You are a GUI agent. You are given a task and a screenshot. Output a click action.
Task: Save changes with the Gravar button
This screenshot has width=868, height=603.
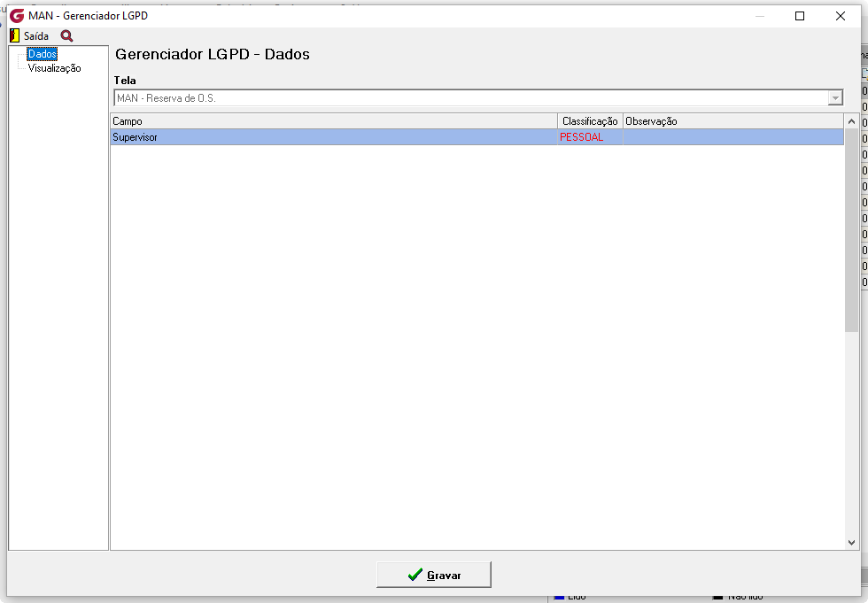point(434,575)
